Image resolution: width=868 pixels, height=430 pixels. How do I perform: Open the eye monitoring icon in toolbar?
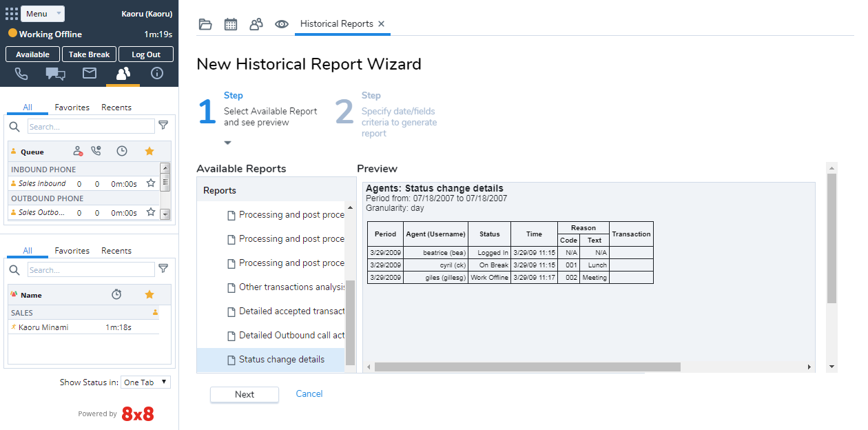point(282,24)
